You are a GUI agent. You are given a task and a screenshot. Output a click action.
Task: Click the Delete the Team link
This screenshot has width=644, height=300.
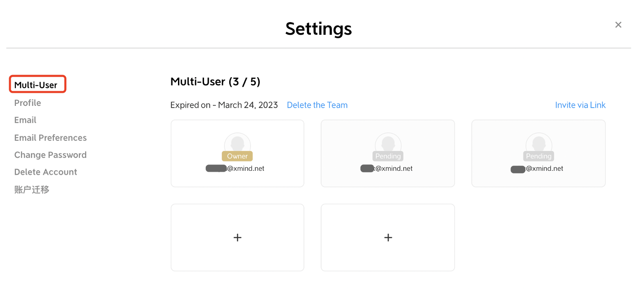(x=317, y=105)
